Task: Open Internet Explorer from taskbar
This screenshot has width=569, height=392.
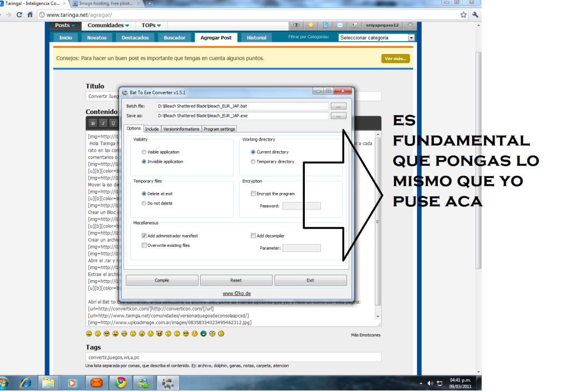Action: pos(26,383)
